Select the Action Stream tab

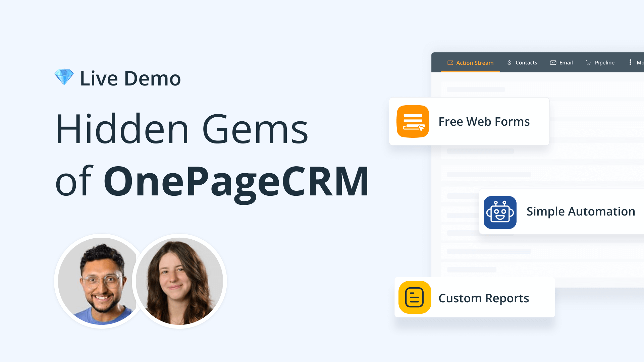pyautogui.click(x=470, y=62)
